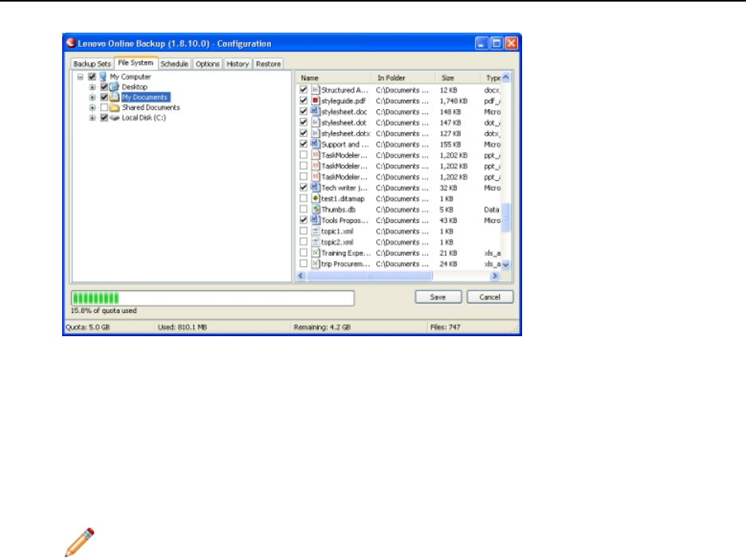Click 'Quota: 5.0 GB' in status bar
746x560 pixels.
click(88, 327)
